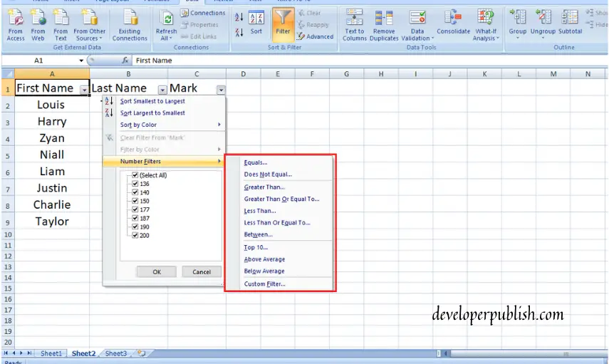Toggle the Filter funnel button
The height and width of the screenshot is (364, 609).
pyautogui.click(x=283, y=24)
